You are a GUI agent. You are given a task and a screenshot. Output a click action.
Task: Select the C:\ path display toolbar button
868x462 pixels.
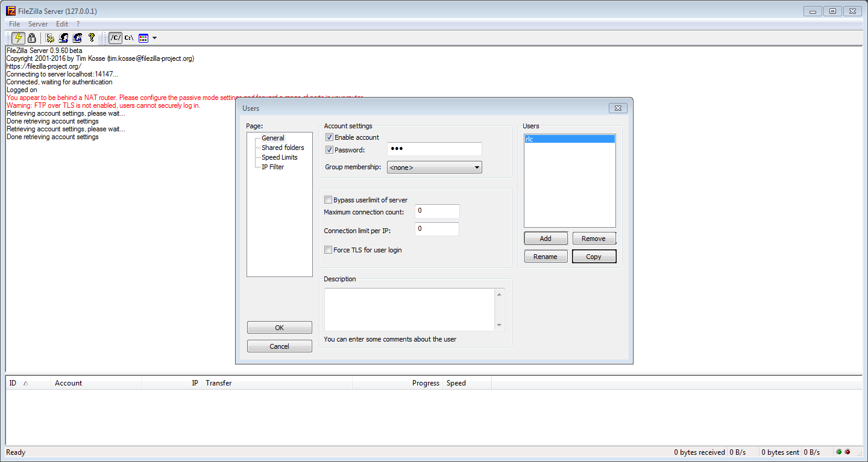(129, 37)
